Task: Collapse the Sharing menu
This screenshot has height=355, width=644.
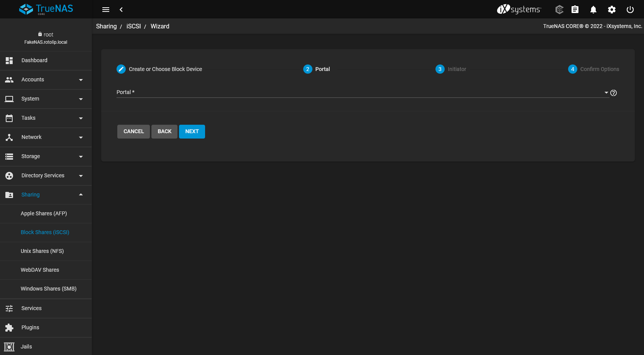Action: click(46, 195)
